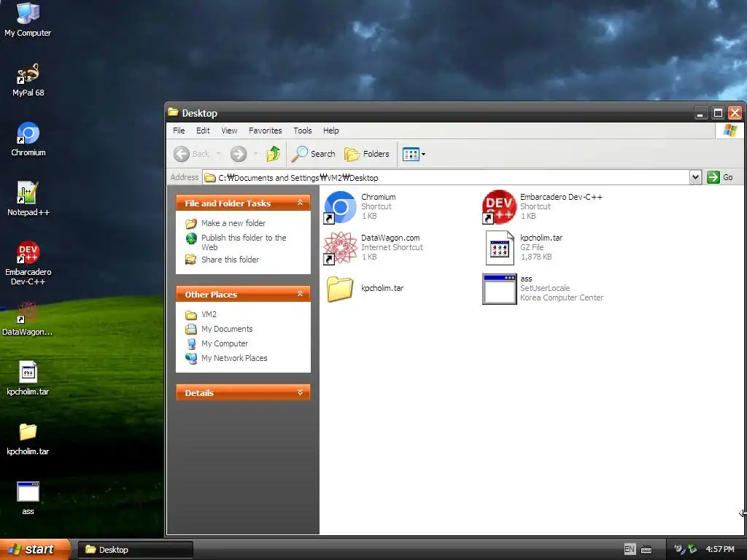
Task: Open My Documents from Other Places
Action: coord(219,329)
